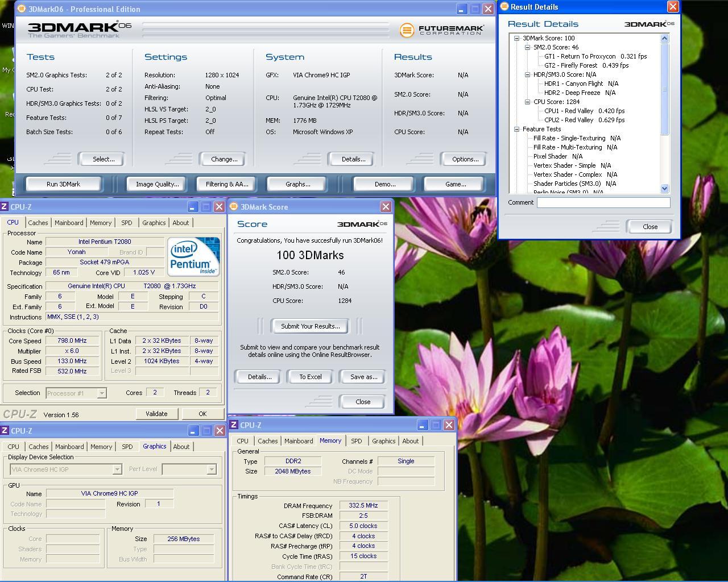Switch to Caches tab in CPU-Z CPU window
This screenshot has width=728, height=582.
(x=38, y=223)
